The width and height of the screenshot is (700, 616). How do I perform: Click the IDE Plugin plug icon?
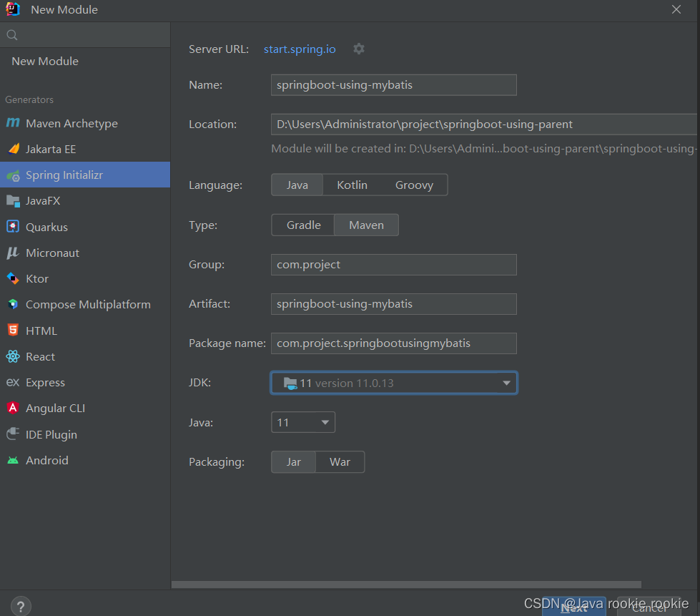click(13, 434)
